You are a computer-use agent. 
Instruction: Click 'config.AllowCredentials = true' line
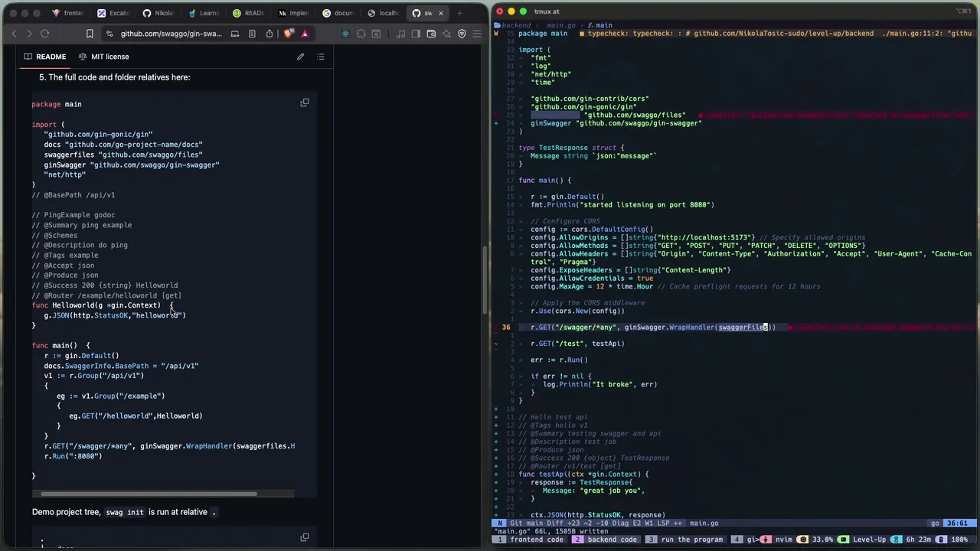[x=592, y=279]
